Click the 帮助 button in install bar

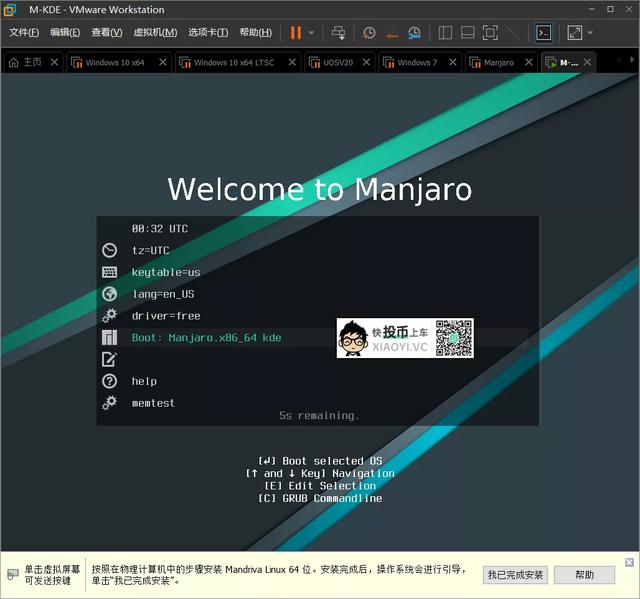pyautogui.click(x=584, y=575)
